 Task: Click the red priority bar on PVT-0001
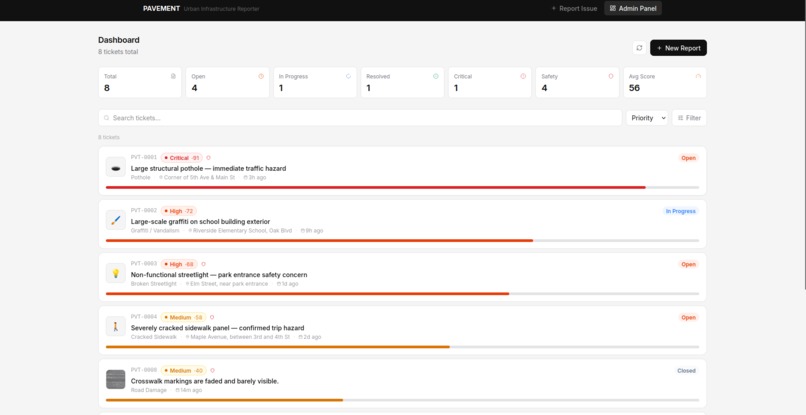[x=375, y=187]
